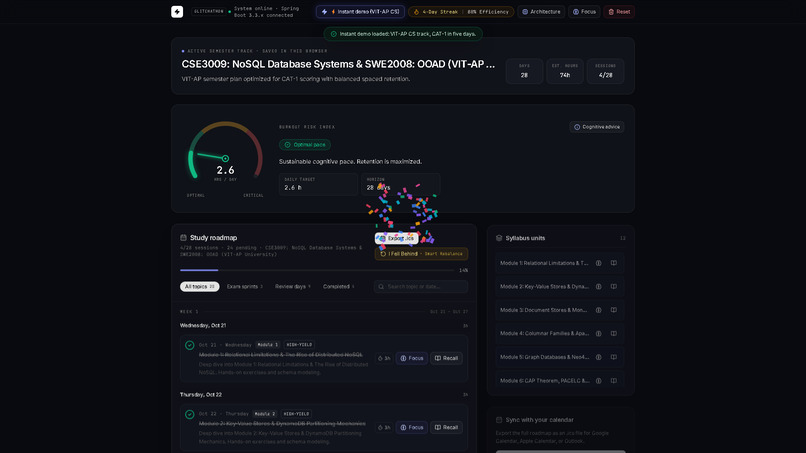Viewport: 806px width, 453px height.
Task: Export the roadmap as .ics
Action: 396,238
